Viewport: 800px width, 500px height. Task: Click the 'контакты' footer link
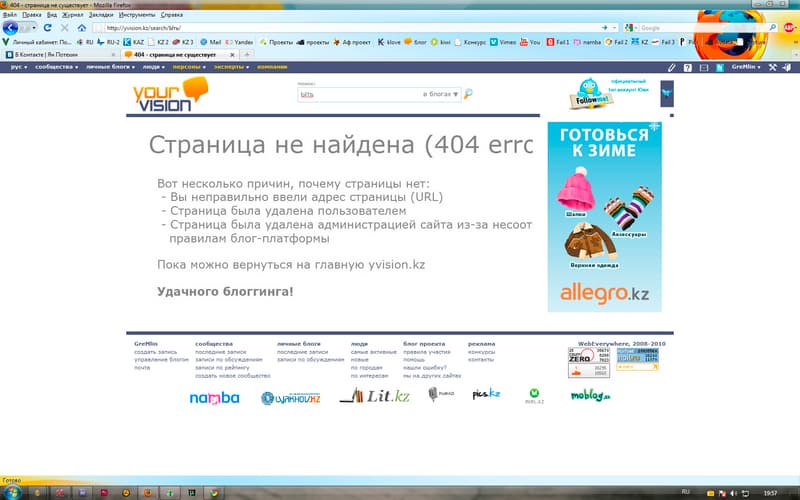[481, 360]
